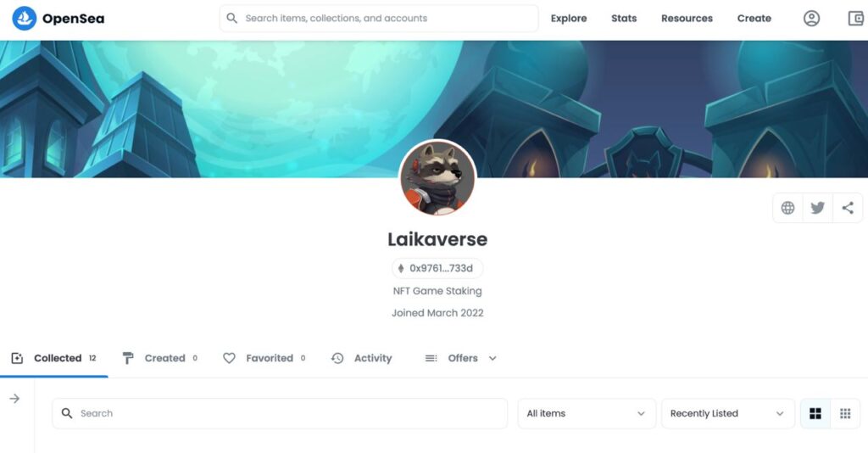
Task: Expand the Offers dropdown tab
Action: click(461, 358)
